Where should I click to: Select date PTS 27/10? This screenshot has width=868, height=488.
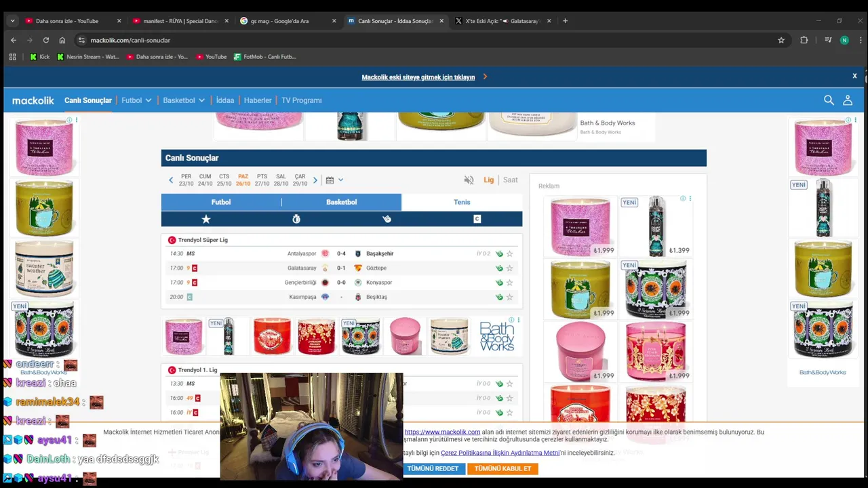[262, 180]
